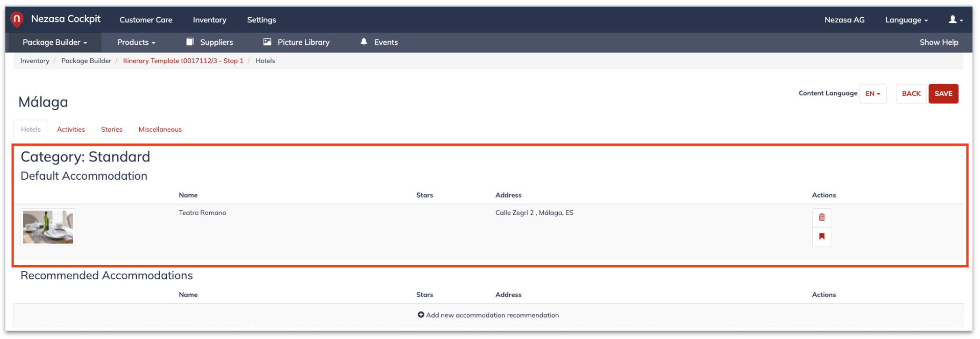This screenshot has width=980, height=339.
Task: Switch to the Miscellaneous tab
Action: pos(160,130)
